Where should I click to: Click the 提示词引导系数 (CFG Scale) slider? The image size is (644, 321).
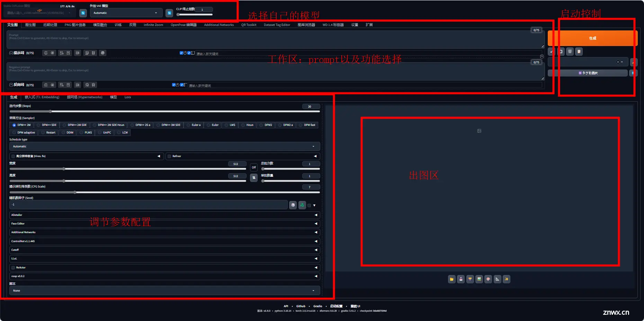point(164,192)
